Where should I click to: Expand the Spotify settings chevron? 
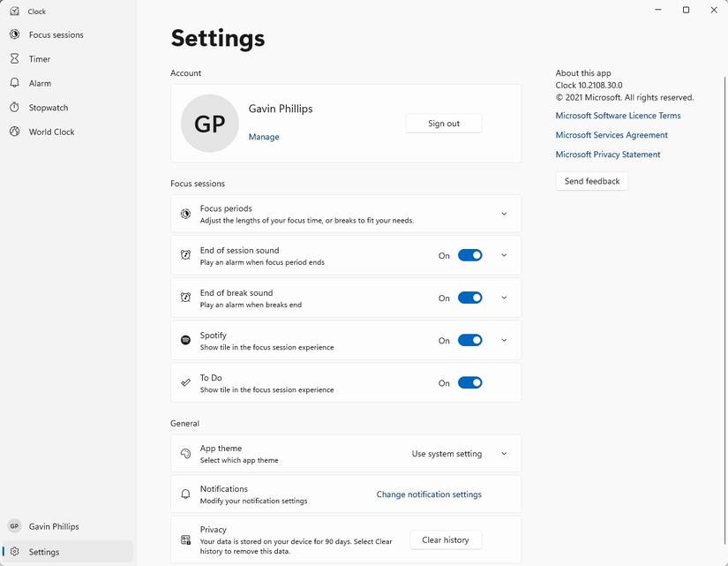coord(504,340)
